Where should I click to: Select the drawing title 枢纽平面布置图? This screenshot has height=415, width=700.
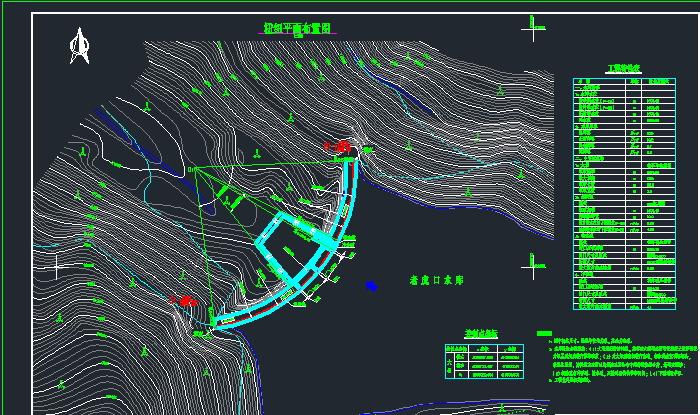pyautogui.click(x=297, y=28)
